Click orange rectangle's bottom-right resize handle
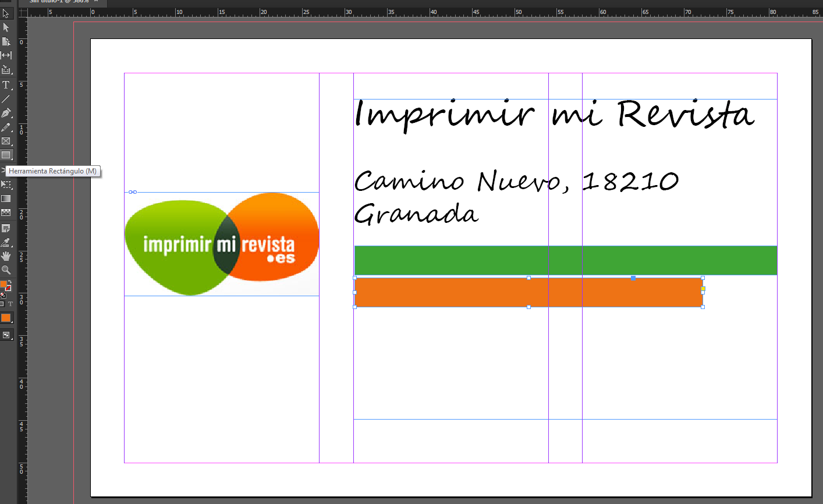 coord(703,307)
